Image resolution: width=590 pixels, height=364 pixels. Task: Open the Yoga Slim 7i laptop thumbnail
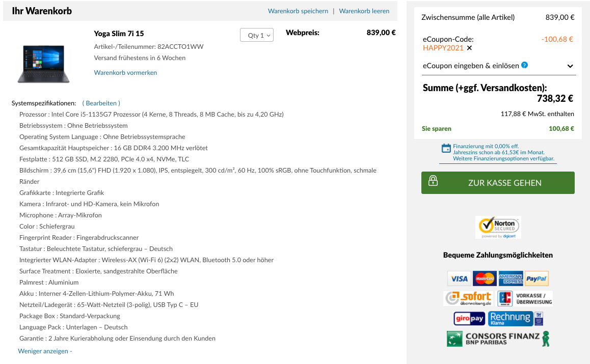click(44, 63)
